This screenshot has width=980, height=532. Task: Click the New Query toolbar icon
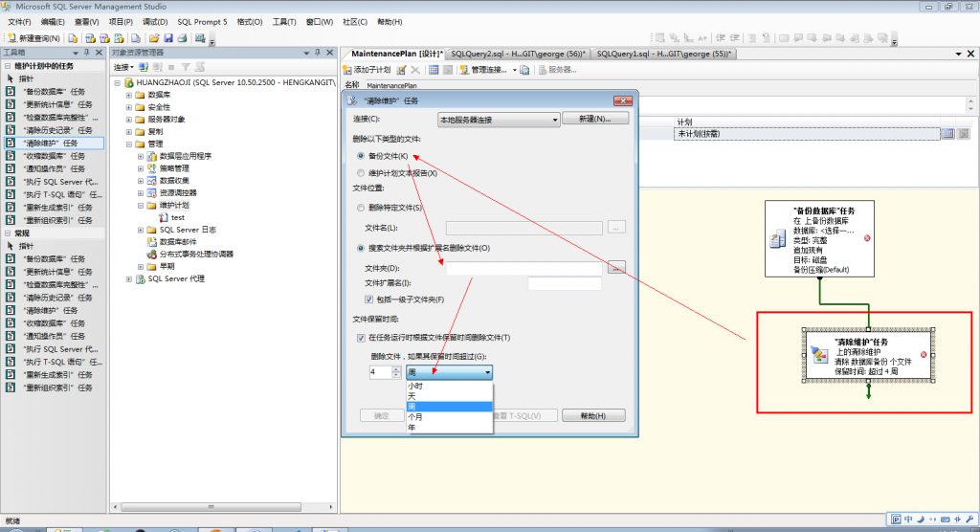tap(11, 38)
